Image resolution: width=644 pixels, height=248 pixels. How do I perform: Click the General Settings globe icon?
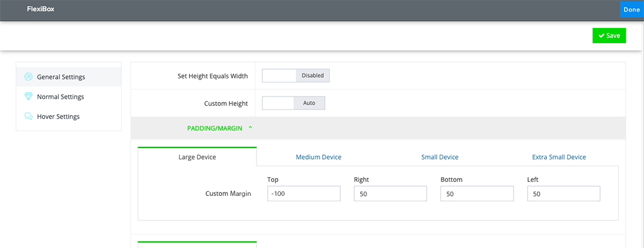click(x=28, y=77)
